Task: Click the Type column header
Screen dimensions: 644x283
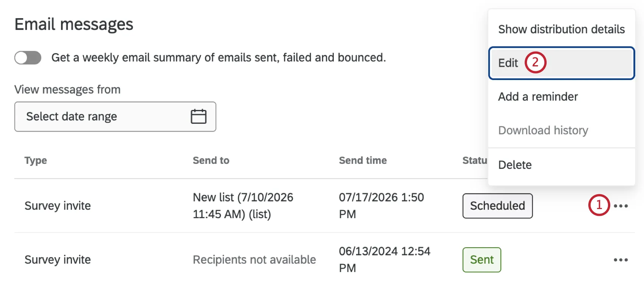Action: click(x=36, y=160)
